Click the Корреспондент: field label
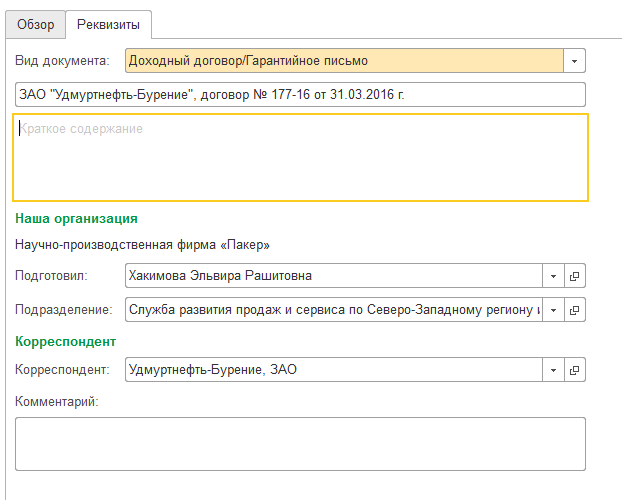This screenshot has width=622, height=500. pyautogui.click(x=62, y=370)
